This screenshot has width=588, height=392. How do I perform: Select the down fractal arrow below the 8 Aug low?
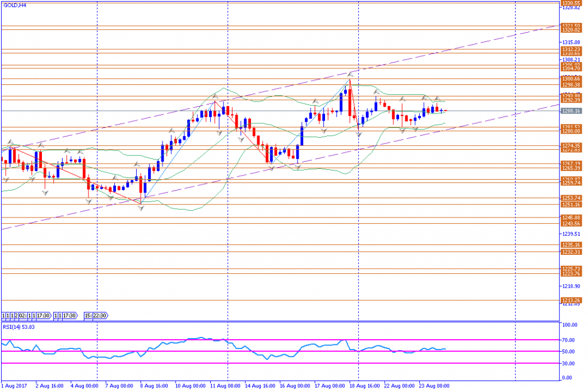click(x=141, y=208)
